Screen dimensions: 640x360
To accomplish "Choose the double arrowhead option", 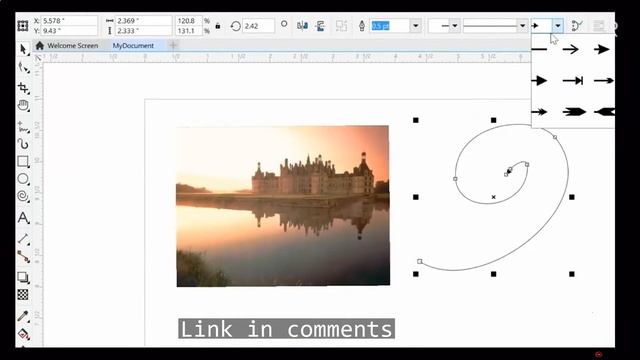I will [540, 111].
